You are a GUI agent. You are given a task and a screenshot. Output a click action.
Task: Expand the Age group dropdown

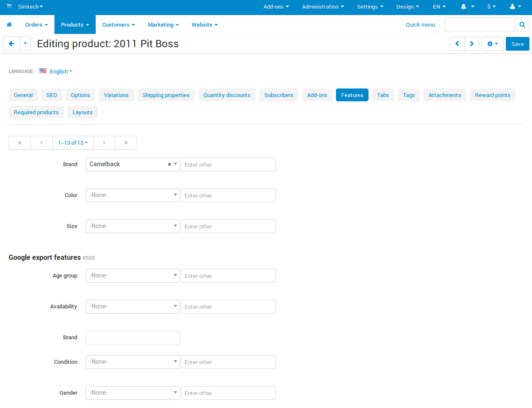[133, 276]
